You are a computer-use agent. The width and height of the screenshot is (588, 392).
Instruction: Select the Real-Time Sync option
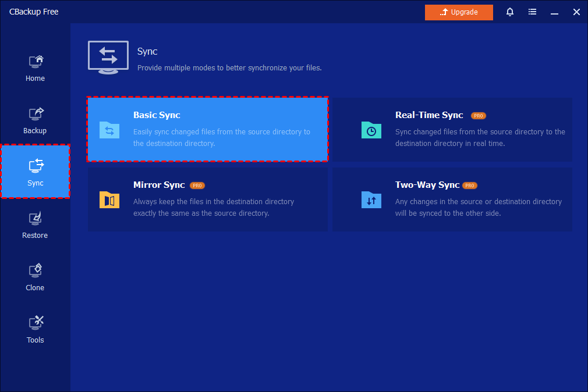(x=452, y=129)
